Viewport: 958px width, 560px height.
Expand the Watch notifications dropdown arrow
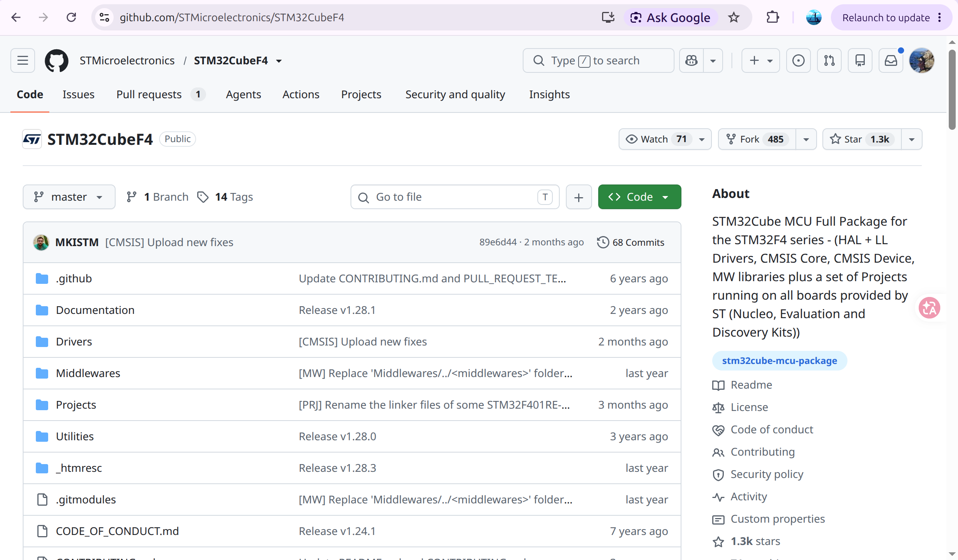click(x=702, y=139)
